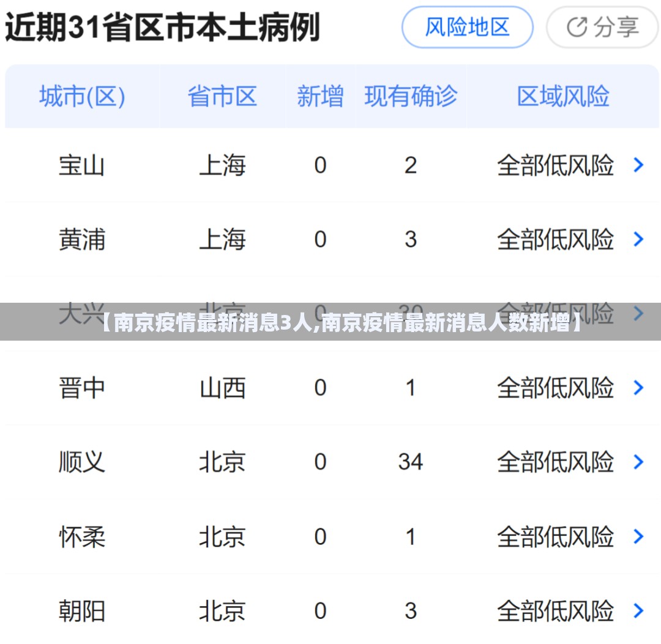Click confirmed count 1 in 怀柔 row
The image size is (661, 644).
tap(411, 536)
